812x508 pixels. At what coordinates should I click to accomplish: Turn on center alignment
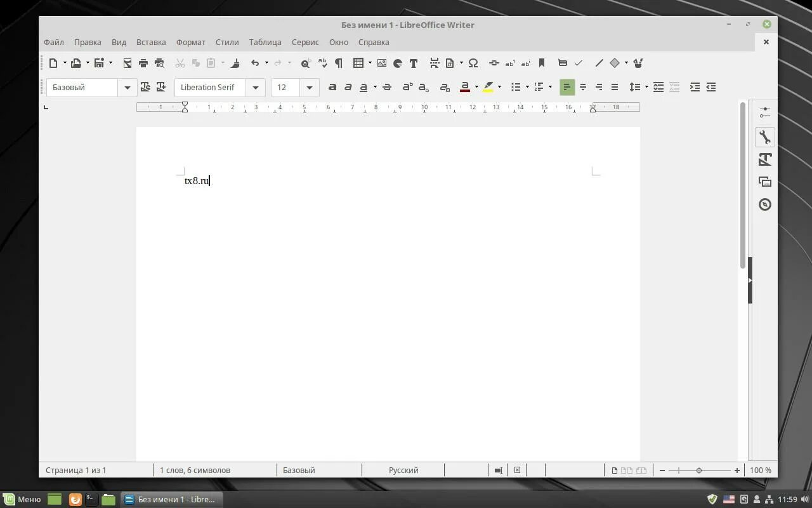583,87
